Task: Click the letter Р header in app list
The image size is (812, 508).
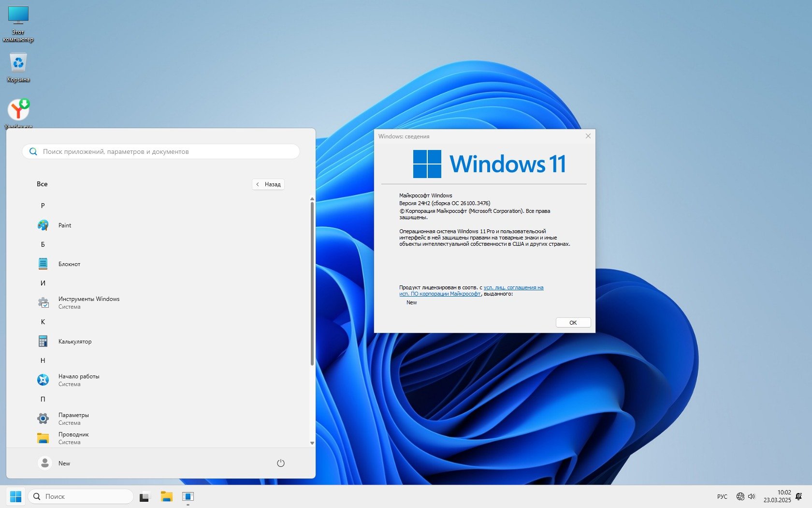Action: pyautogui.click(x=43, y=206)
